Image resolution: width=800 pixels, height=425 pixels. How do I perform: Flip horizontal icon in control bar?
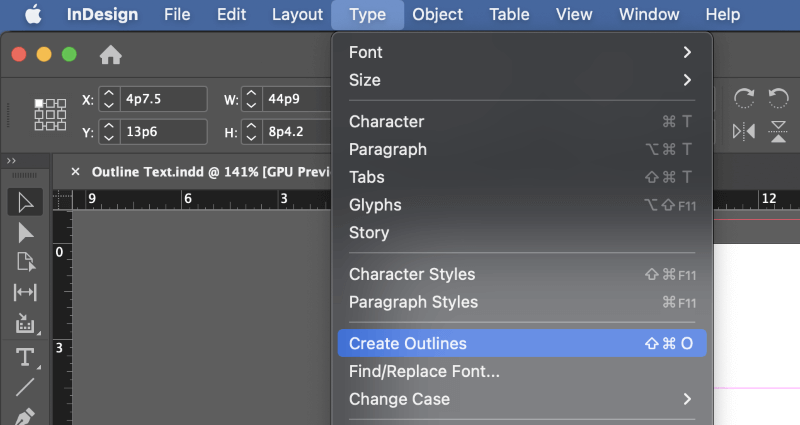click(744, 132)
